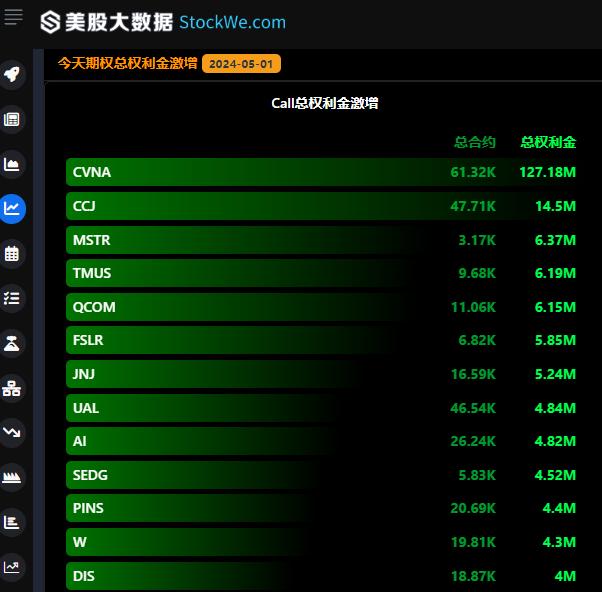This screenshot has width=602, height=592.
Task: Select the CCJ row
Action: [321, 206]
